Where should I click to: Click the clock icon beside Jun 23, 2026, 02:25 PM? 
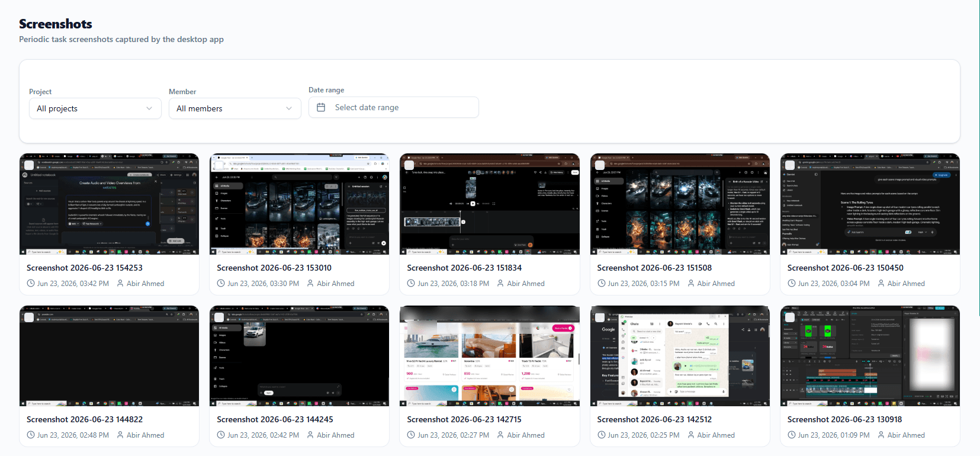[x=601, y=435]
